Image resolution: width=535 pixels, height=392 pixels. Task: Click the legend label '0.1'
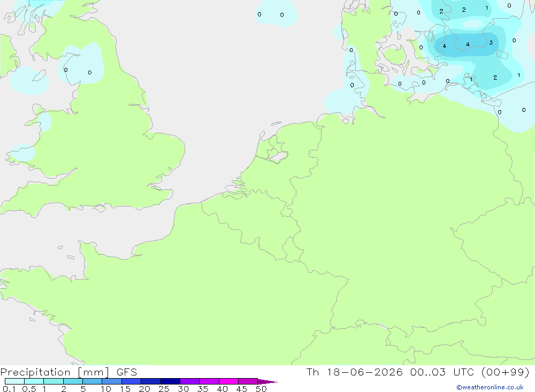(x=9, y=389)
